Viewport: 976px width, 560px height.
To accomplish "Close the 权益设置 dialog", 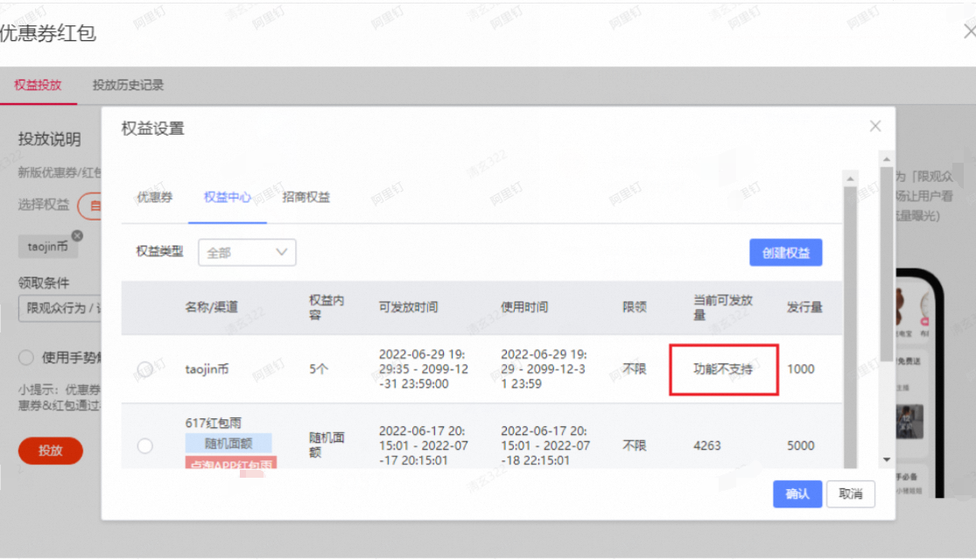I will pyautogui.click(x=875, y=126).
